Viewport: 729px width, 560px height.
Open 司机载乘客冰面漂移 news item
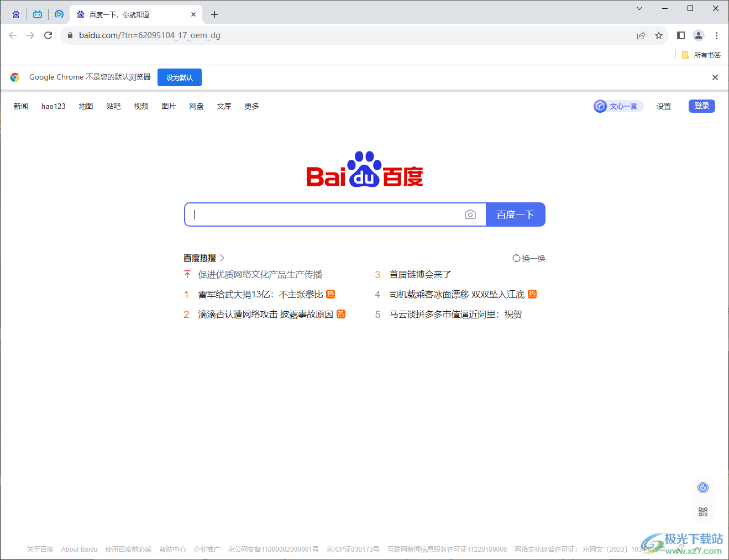point(457,295)
